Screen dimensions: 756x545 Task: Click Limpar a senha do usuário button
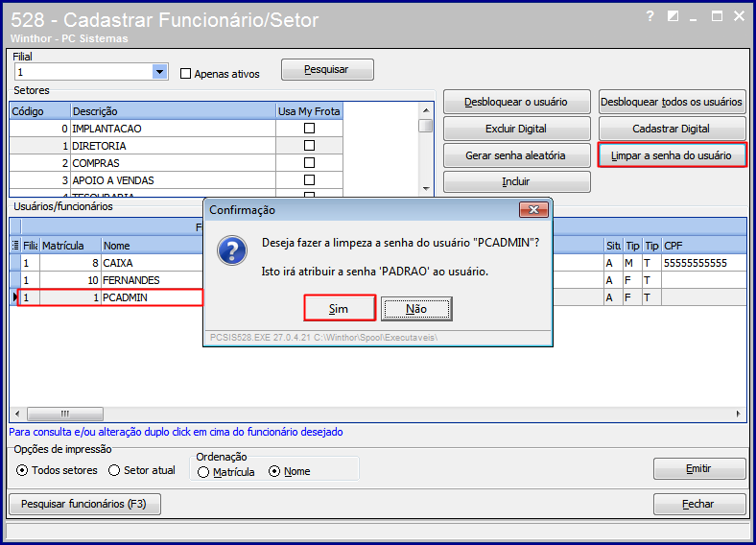(673, 155)
